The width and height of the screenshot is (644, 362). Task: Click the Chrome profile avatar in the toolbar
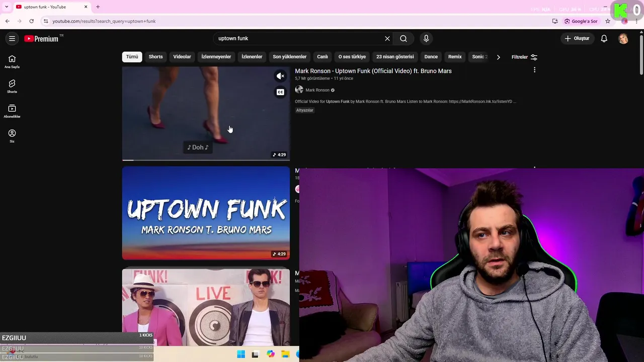(x=624, y=21)
